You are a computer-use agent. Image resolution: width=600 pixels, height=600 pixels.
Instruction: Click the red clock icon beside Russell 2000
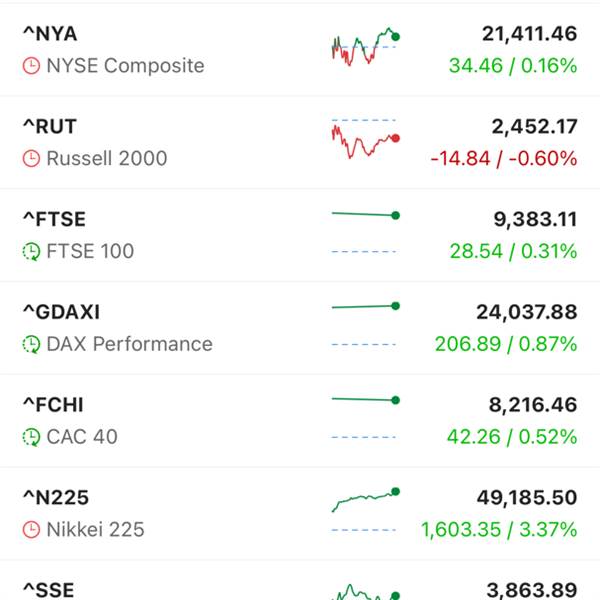point(31,158)
